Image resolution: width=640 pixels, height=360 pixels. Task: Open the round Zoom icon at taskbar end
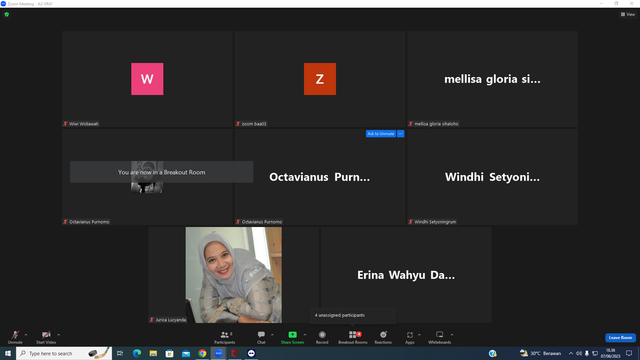click(251, 353)
